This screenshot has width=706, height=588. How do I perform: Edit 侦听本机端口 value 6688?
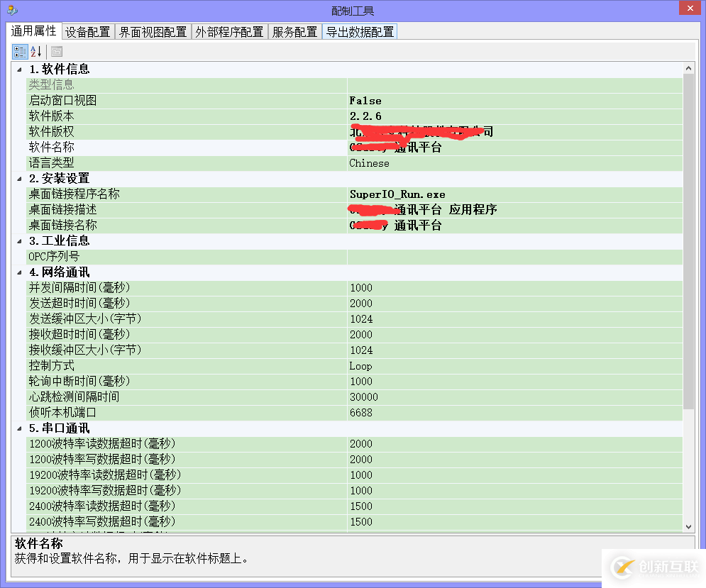pos(515,413)
